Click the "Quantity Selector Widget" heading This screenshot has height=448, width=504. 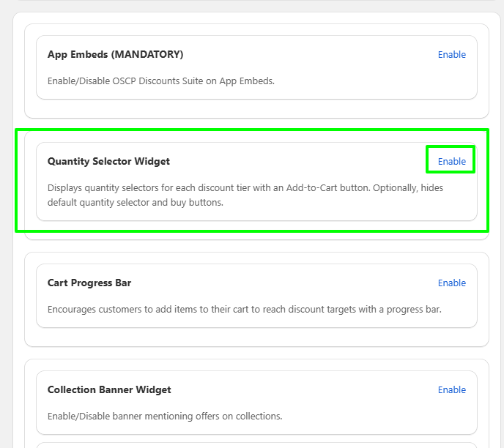pos(108,162)
